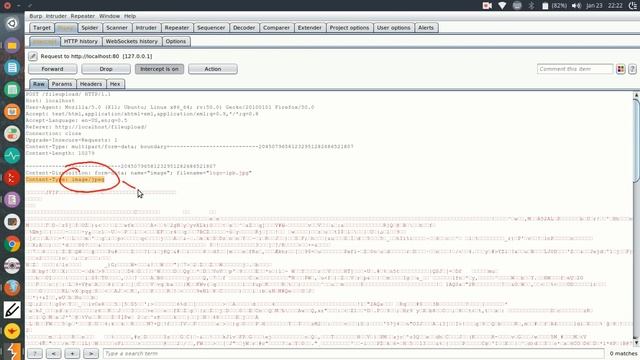The image size is (640, 360).
Task: Go to previous search match button
Action: [53, 353]
